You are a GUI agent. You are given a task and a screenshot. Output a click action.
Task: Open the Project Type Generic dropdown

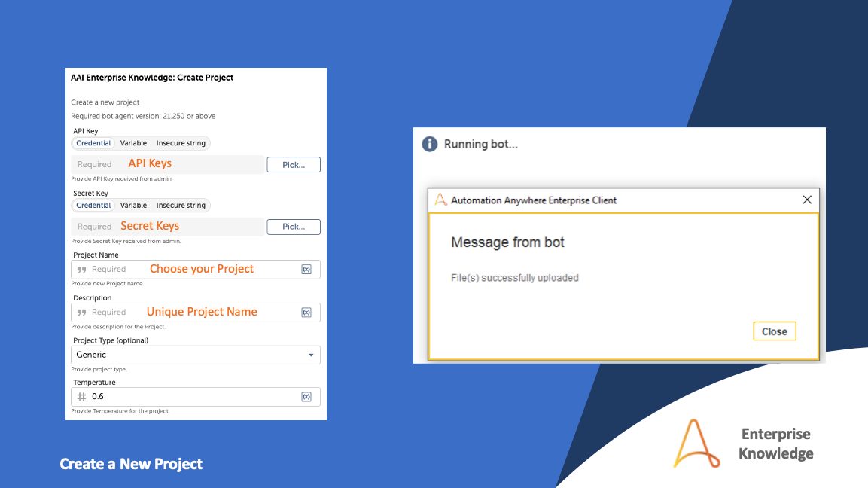pos(196,355)
